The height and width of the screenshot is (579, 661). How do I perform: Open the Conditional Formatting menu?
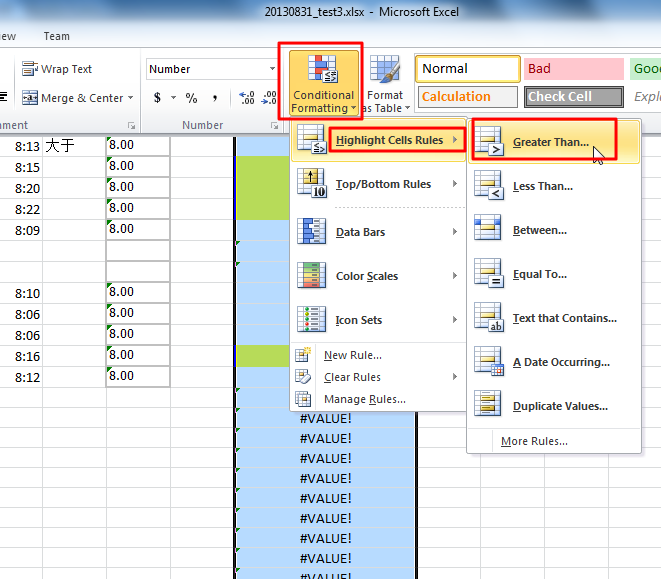pos(323,83)
